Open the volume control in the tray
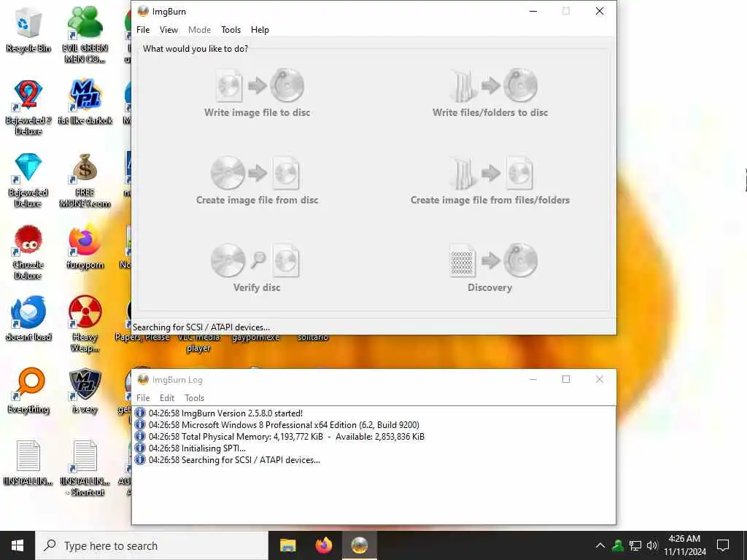Screen dimensions: 747x560 [652, 545]
